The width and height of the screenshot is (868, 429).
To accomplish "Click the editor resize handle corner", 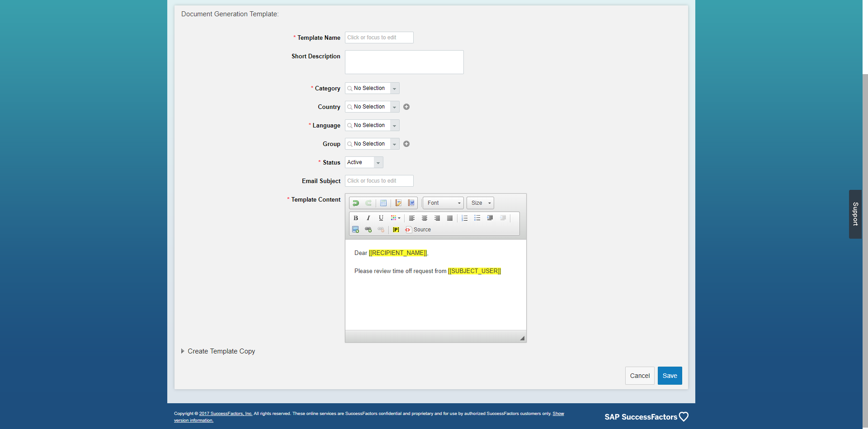I will [x=522, y=338].
